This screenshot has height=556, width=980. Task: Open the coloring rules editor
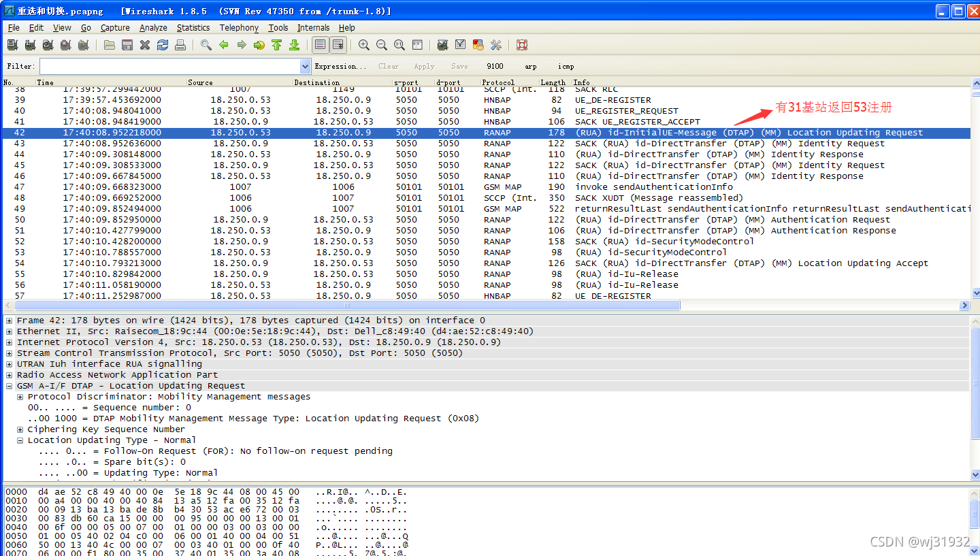point(478,45)
